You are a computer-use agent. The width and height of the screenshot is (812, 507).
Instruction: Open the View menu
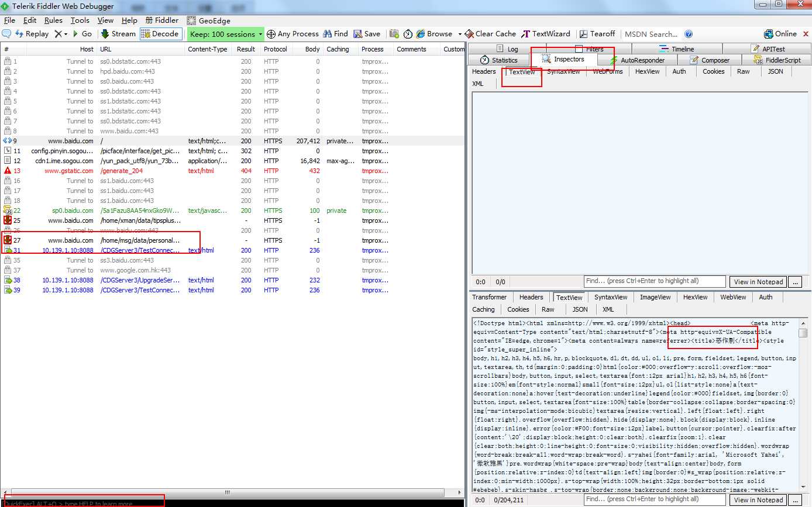tap(106, 20)
